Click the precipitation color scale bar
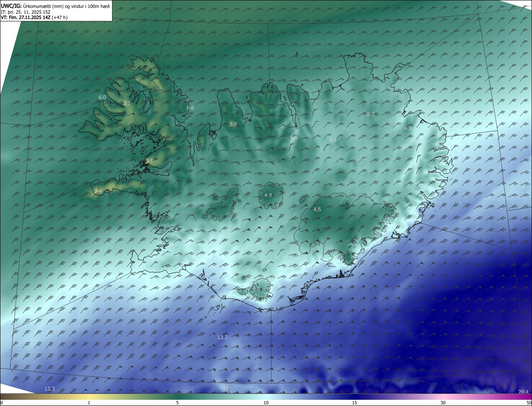Viewport: 532px width, 406px height. coord(266,396)
